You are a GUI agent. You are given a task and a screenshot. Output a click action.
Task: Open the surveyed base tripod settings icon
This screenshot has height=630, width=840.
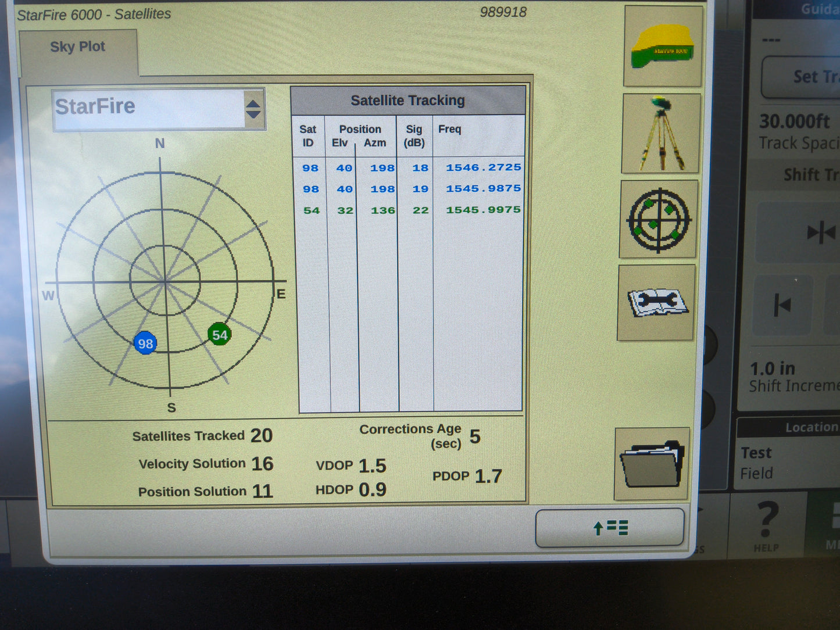pos(660,134)
